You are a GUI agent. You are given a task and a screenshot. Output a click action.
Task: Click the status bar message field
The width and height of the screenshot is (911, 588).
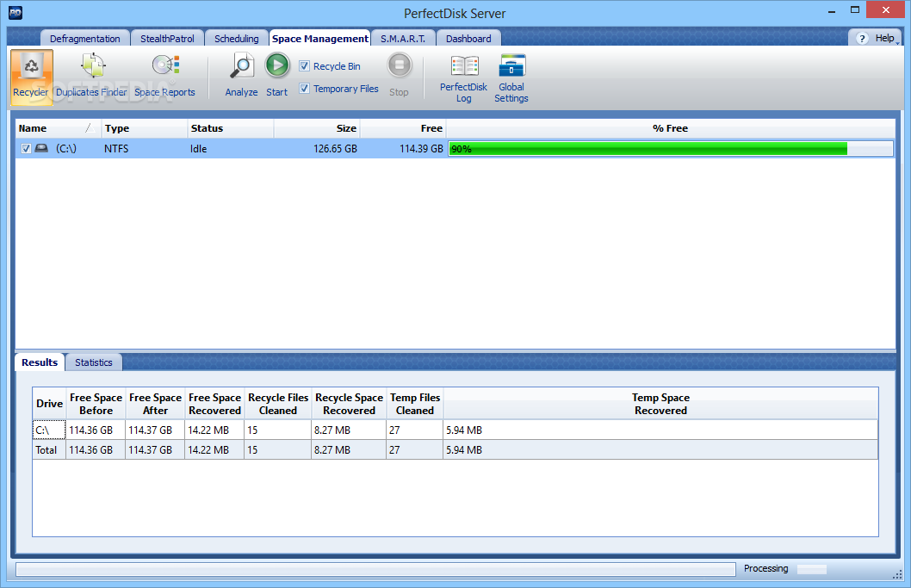pos(375,569)
